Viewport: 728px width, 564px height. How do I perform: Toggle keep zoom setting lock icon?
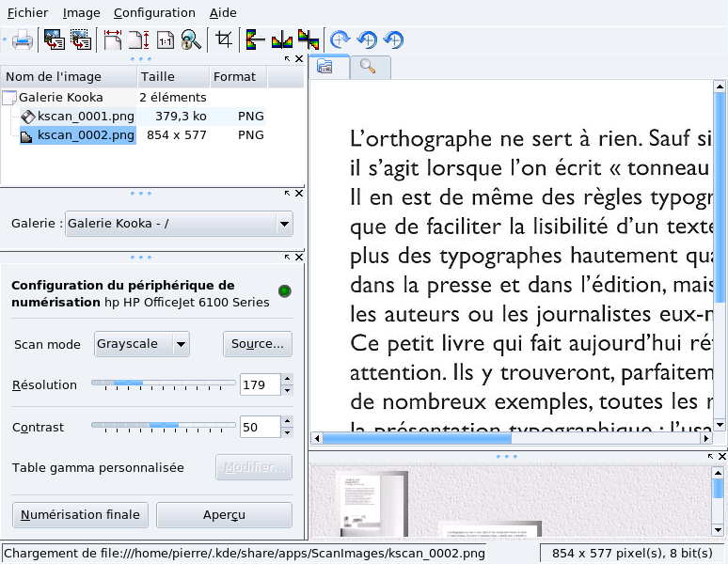coord(191,39)
